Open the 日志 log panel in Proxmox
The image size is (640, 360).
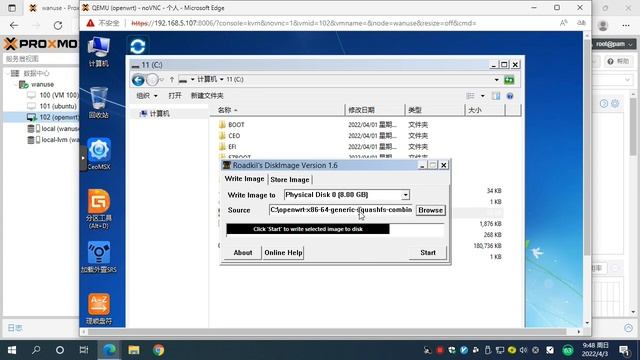pos(15,328)
